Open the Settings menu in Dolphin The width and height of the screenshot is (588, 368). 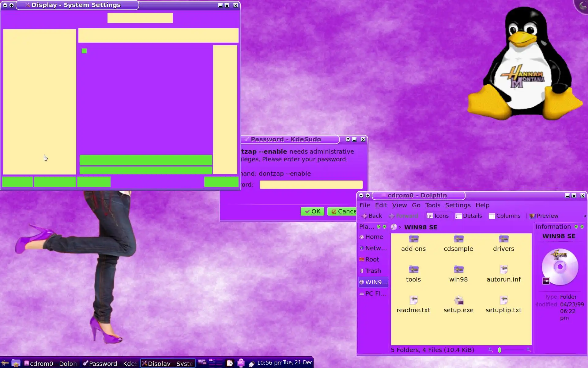(x=458, y=205)
